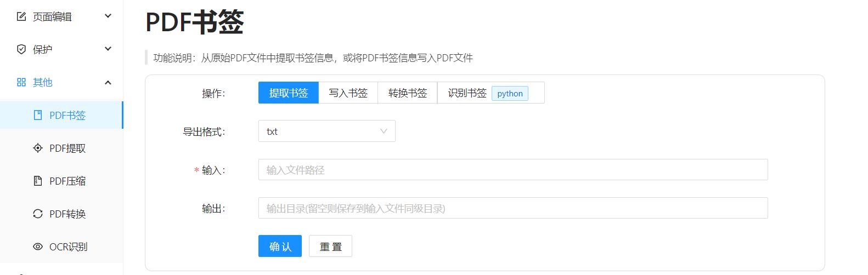Viewport: 868px width, 275px height.
Task: Collapse the 其他 menu chevron
Action: (108, 82)
